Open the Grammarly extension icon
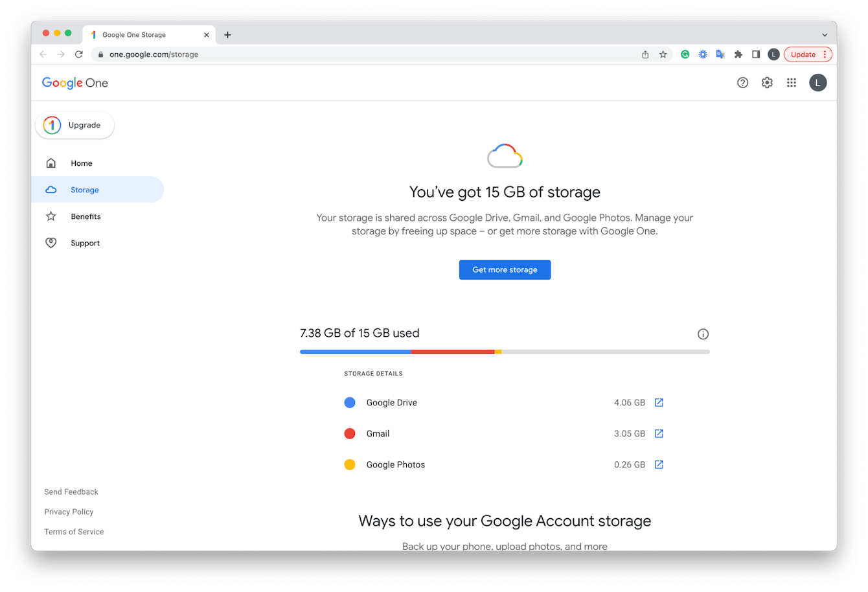 [685, 54]
